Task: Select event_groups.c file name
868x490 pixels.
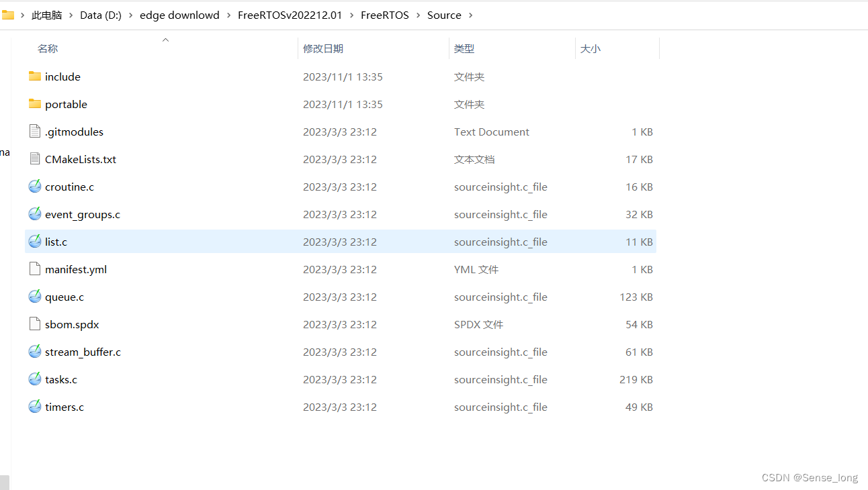Action: (x=83, y=214)
